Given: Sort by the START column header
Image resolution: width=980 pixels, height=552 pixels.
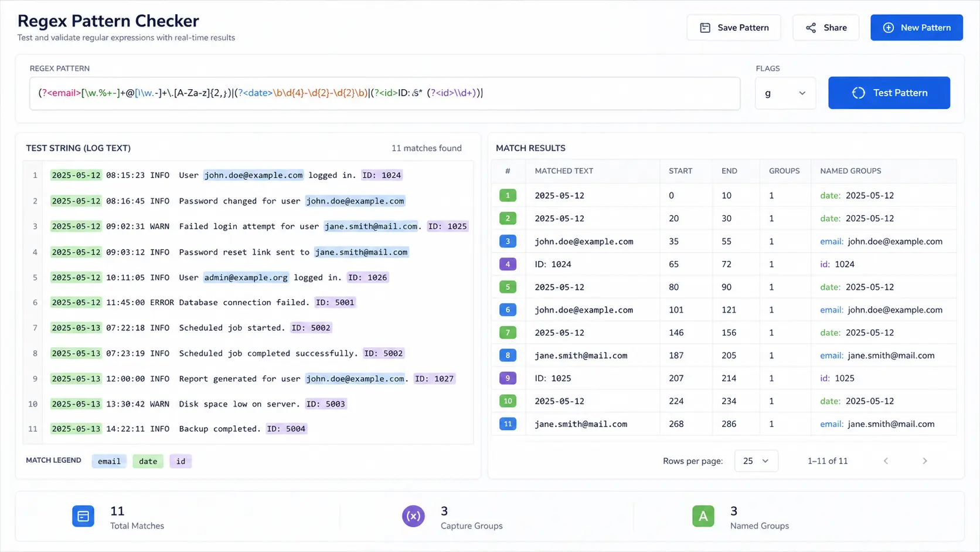Looking at the screenshot, I should pyautogui.click(x=680, y=171).
